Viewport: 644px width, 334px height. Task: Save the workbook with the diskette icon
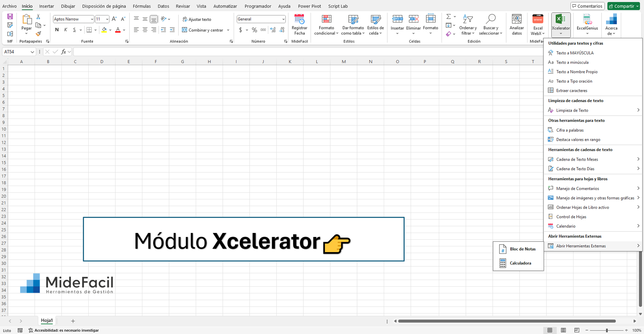tap(10, 16)
